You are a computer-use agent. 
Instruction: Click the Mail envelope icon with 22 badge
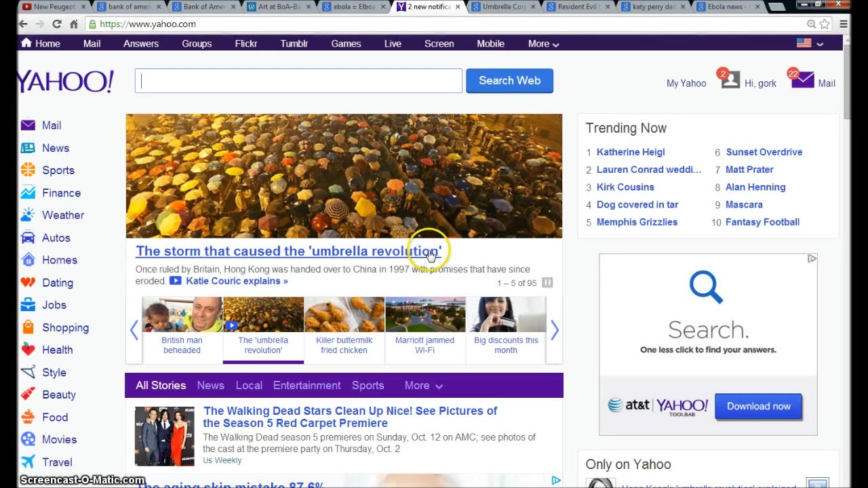[802, 79]
